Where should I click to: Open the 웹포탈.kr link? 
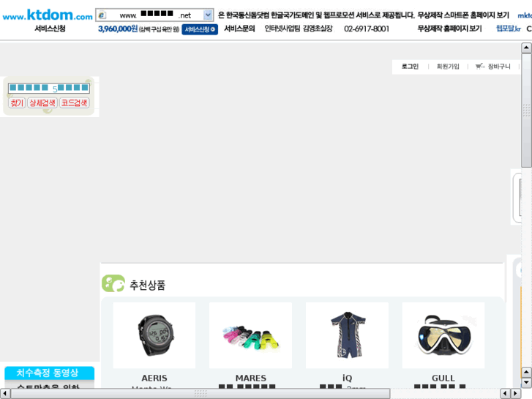[509, 29]
